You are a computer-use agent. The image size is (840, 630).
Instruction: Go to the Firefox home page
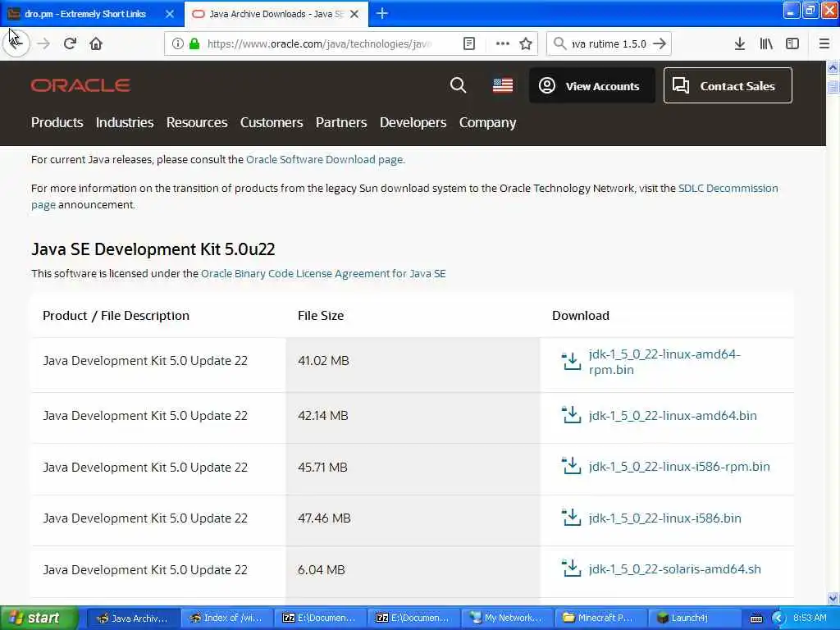click(96, 43)
